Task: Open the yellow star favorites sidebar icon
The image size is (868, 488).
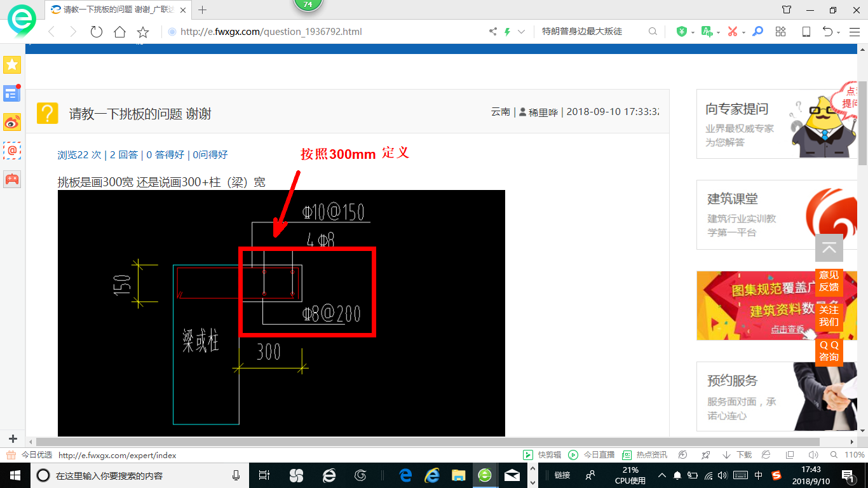Action: (12, 65)
